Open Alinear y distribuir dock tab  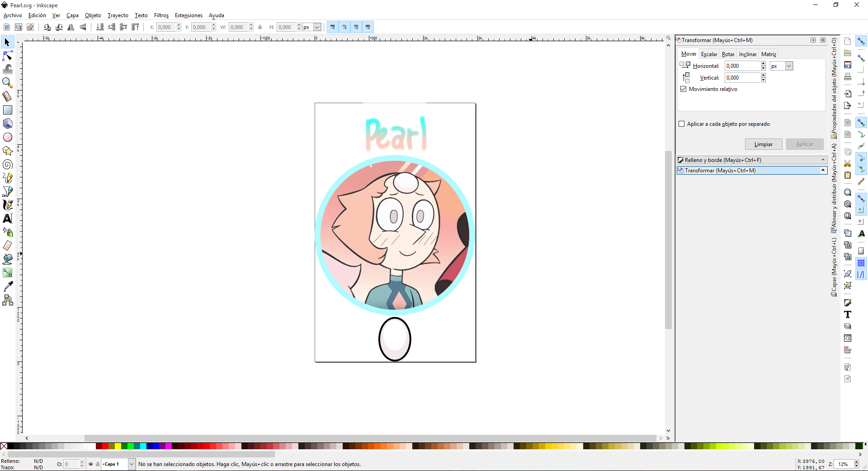(834, 189)
